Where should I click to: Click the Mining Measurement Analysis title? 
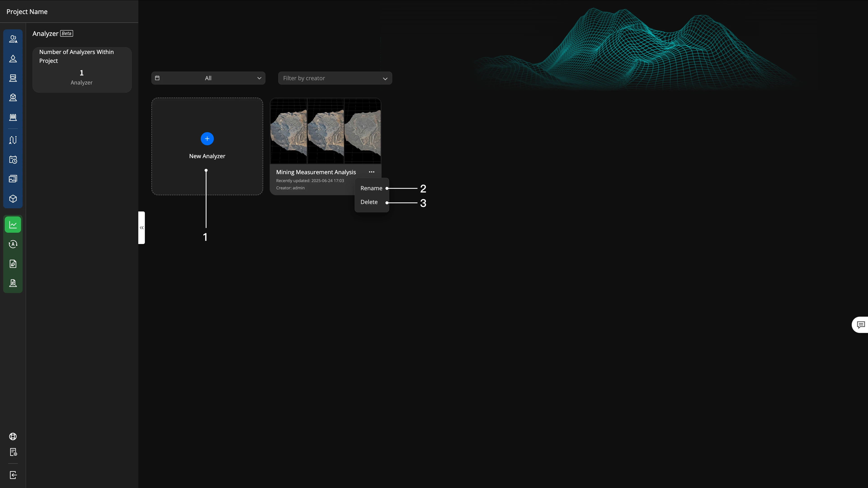tap(316, 172)
